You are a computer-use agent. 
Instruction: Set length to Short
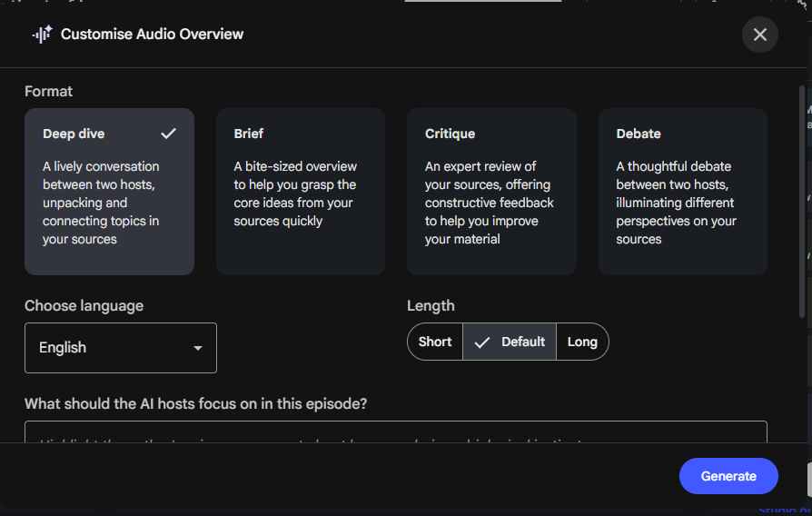[435, 342]
